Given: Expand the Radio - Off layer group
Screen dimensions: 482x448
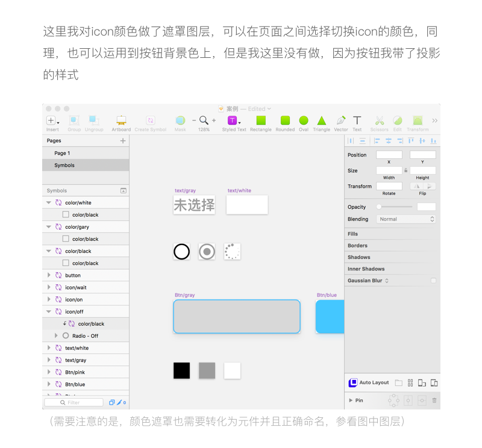Looking at the screenshot, I should click(x=56, y=335).
